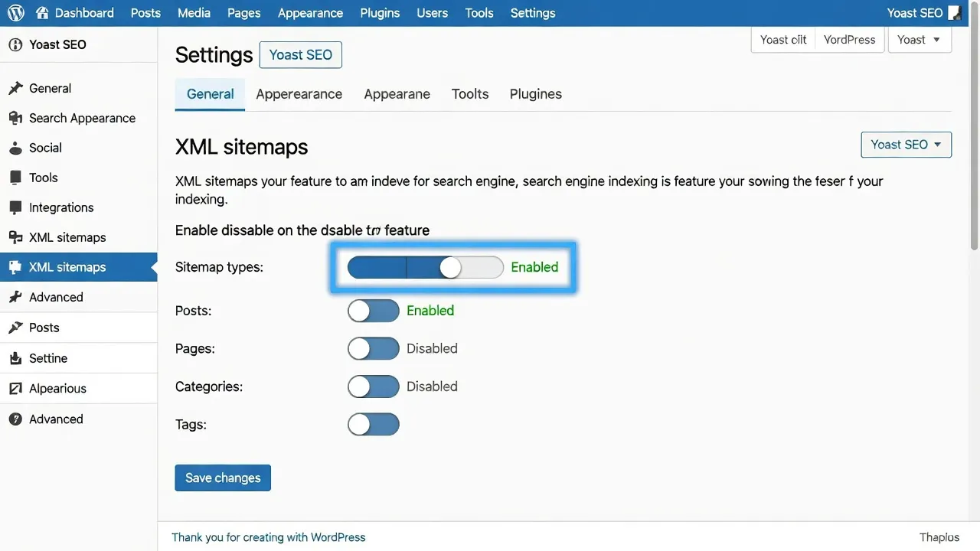This screenshot has height=551, width=980.
Task: Click the pin icon beside sidebar General
Action: tap(15, 88)
